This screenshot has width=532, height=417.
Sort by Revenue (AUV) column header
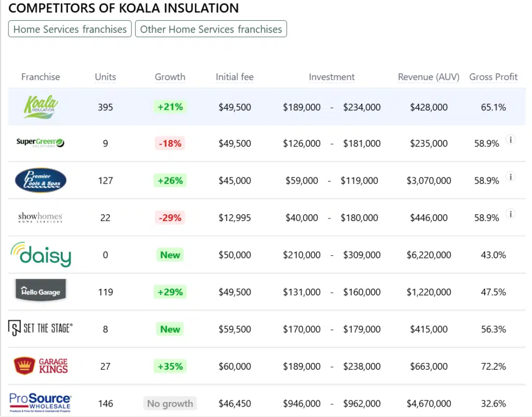coord(429,77)
